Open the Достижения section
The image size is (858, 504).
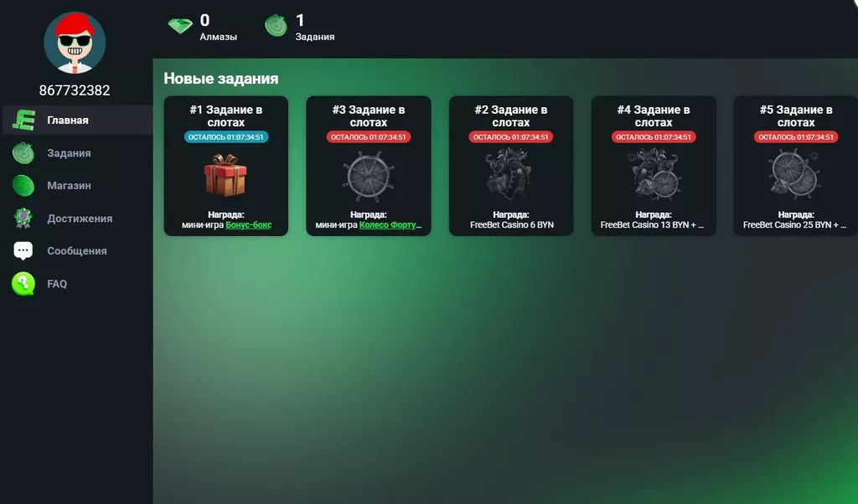coord(80,219)
